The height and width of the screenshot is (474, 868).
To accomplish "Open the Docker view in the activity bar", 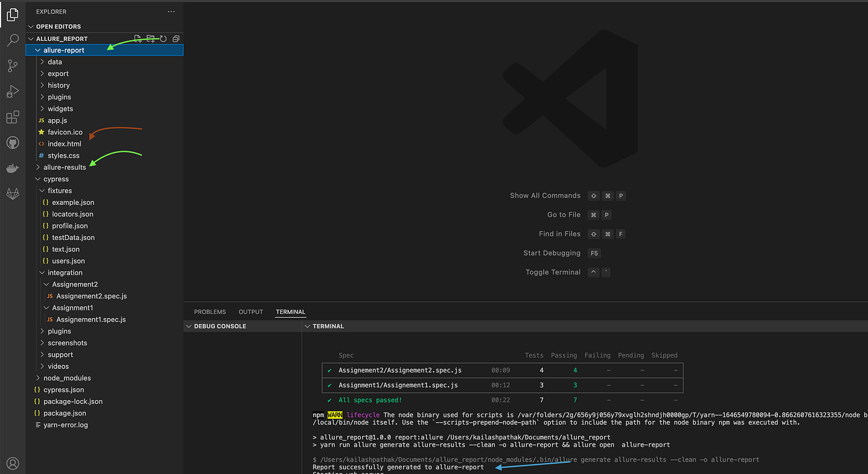I will [12, 168].
